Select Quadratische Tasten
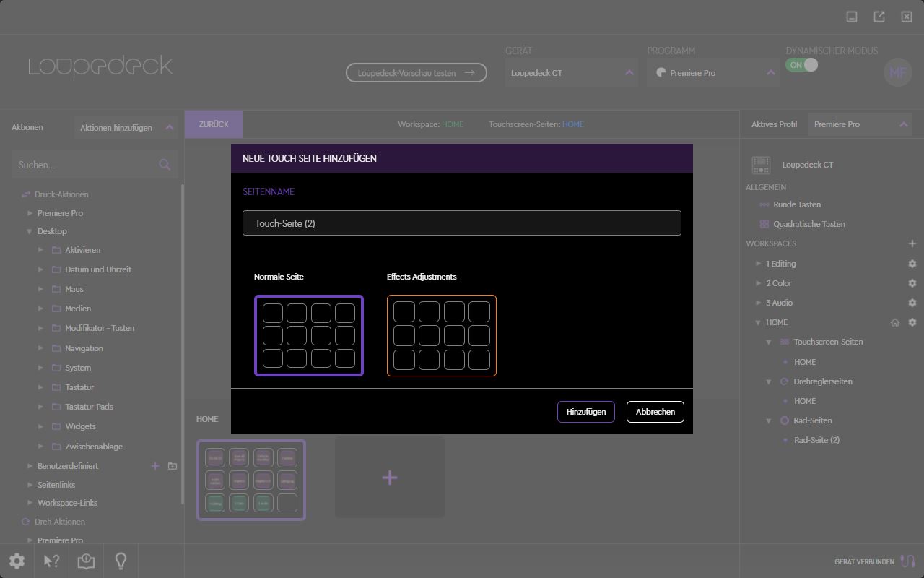Viewport: 924px width, 578px height. pyautogui.click(x=808, y=224)
